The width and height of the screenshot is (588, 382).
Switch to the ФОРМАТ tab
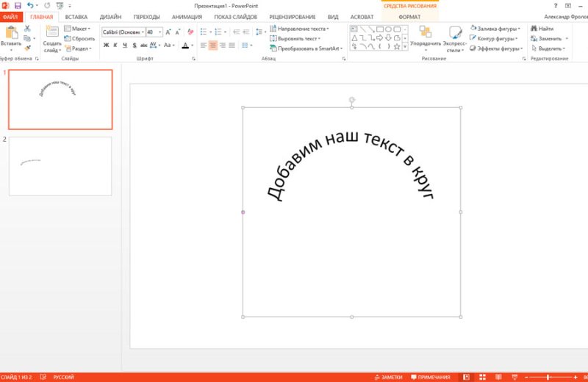coord(409,16)
